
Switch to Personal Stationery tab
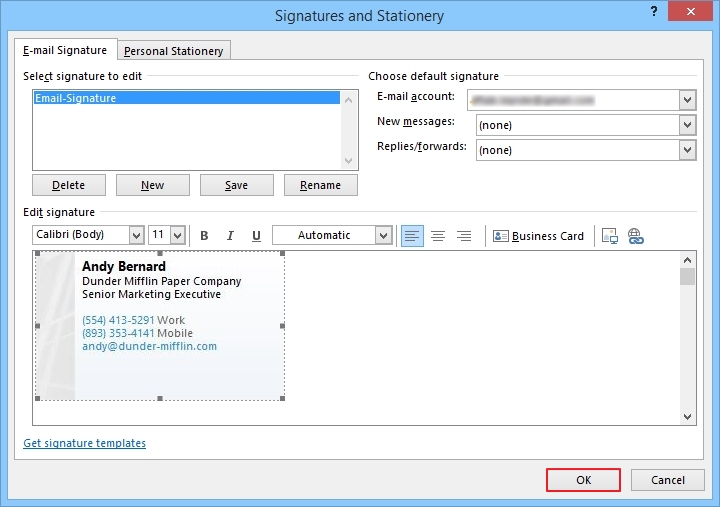pyautogui.click(x=175, y=51)
